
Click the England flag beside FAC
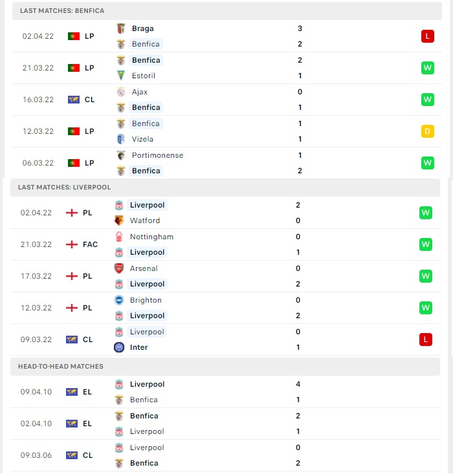(72, 244)
